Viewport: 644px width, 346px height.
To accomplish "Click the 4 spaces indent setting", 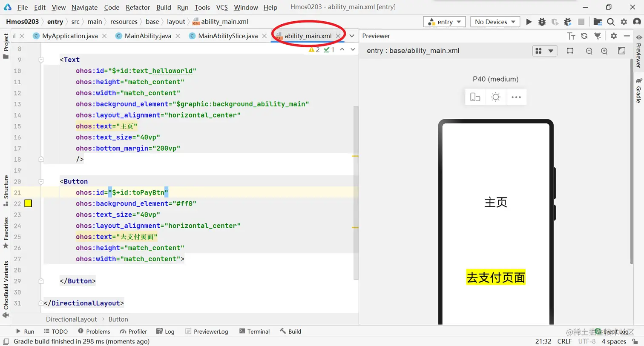I will coord(614,341).
